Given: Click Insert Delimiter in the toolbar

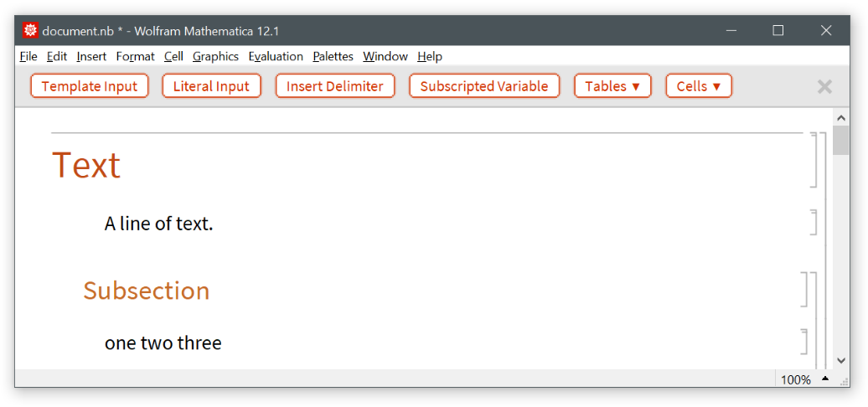Looking at the screenshot, I should tap(335, 86).
